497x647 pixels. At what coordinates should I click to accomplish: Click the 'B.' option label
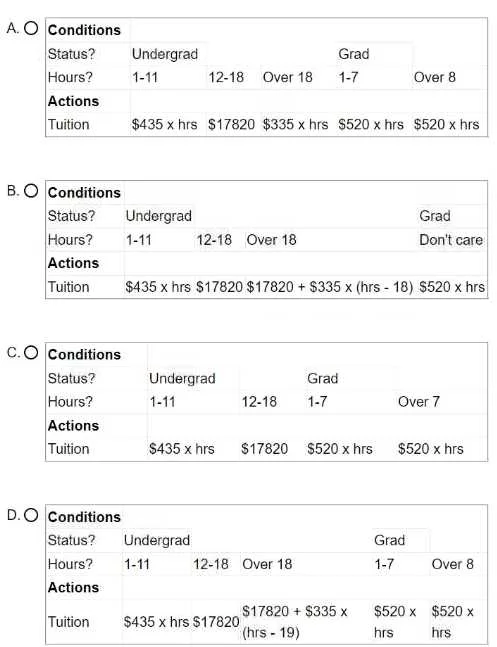13,191
